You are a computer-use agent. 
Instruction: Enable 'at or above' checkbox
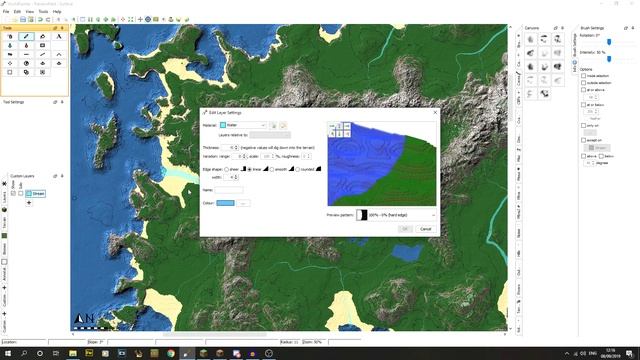tap(584, 89)
